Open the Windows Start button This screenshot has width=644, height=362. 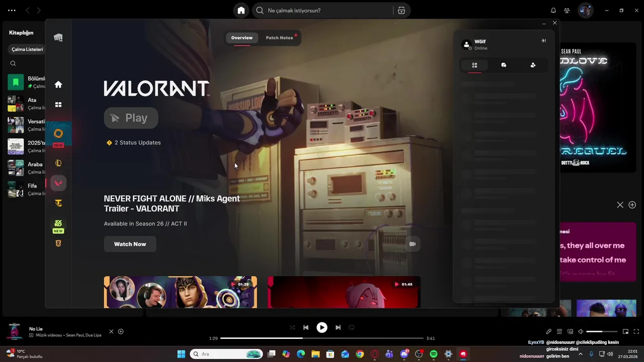pos(181,354)
